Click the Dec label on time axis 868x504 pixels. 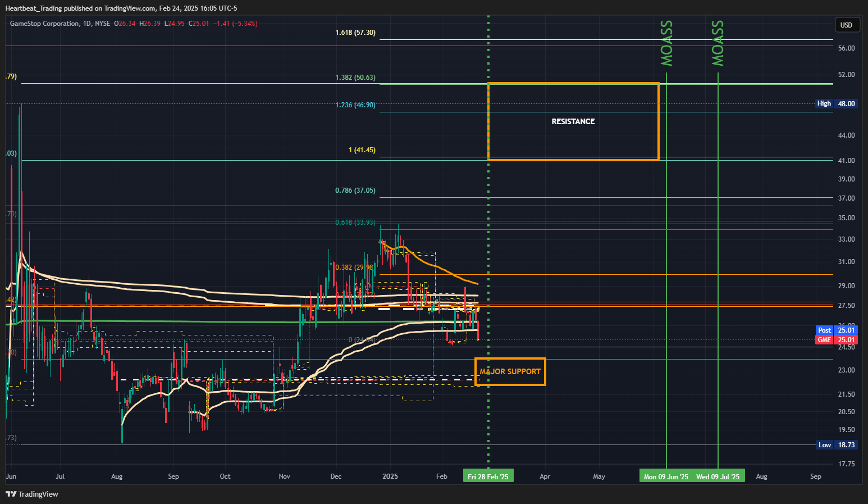point(336,476)
